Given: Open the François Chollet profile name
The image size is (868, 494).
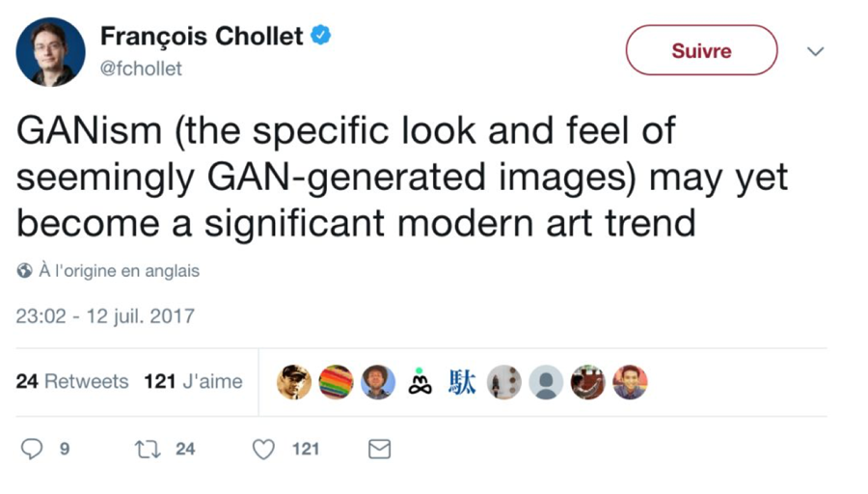Looking at the screenshot, I should pos(202,38).
